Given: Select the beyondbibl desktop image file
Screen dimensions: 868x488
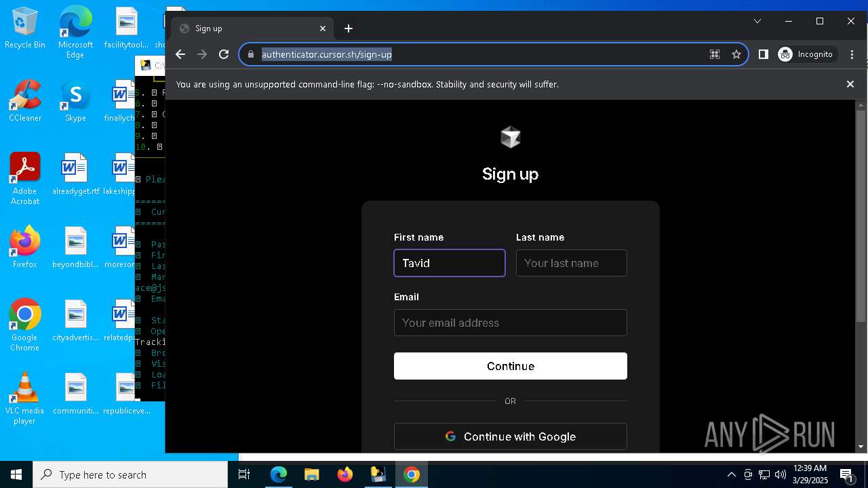Looking at the screenshot, I should click(75, 247).
